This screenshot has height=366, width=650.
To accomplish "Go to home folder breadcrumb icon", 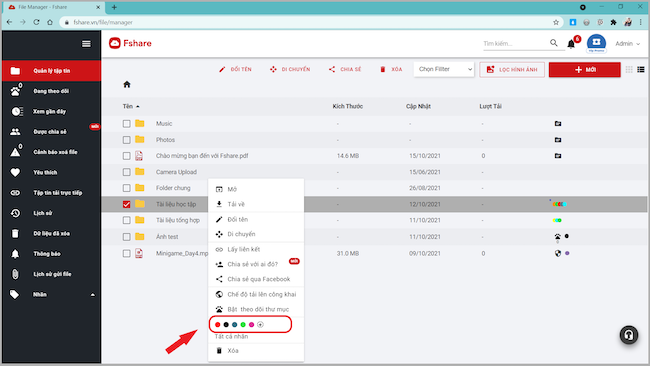I will tap(127, 85).
